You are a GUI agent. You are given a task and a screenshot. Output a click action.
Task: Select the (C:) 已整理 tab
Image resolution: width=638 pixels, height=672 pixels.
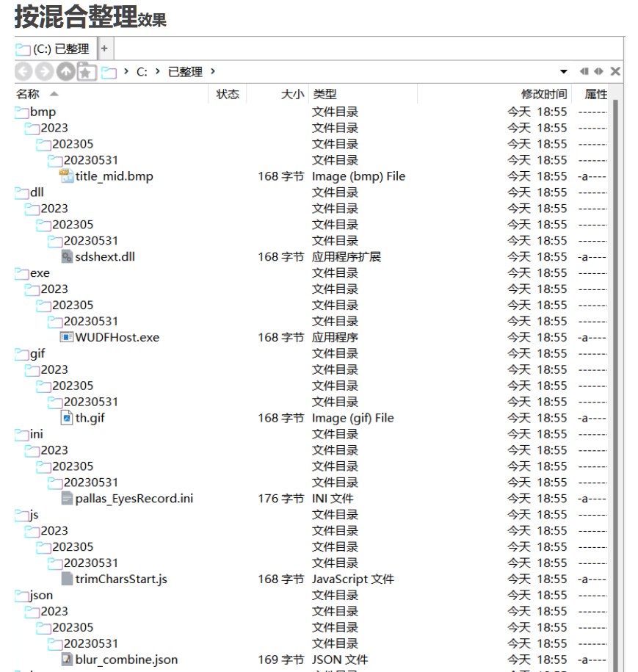click(56, 49)
